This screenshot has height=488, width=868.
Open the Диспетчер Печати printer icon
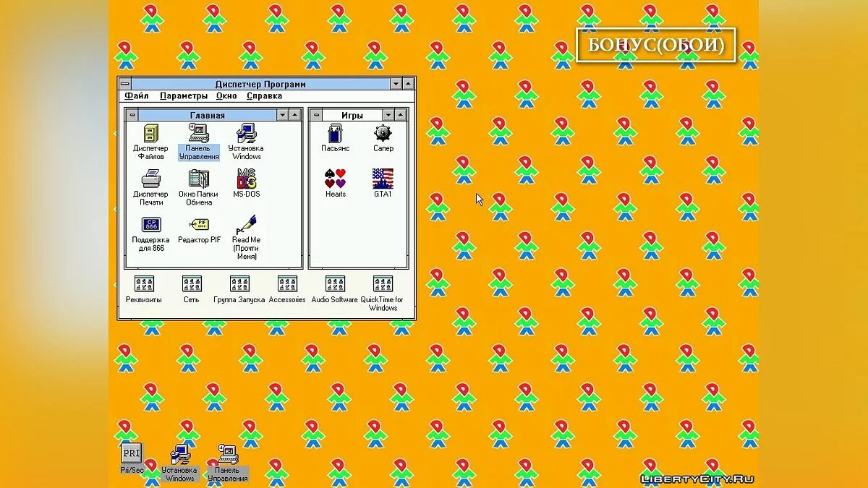[150, 179]
